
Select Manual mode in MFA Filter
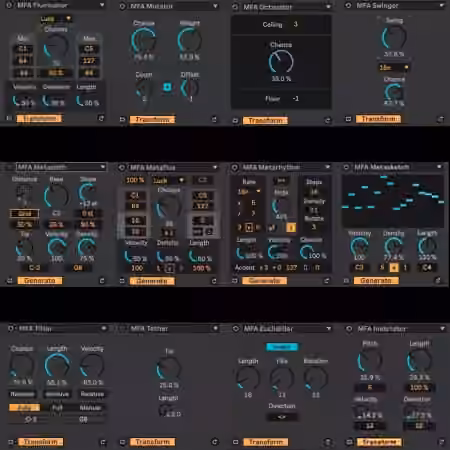(90, 407)
